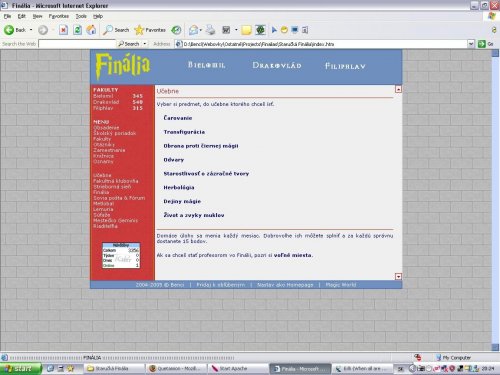Click the content frame scroll-down arrow
The height and width of the screenshot is (375, 500).
click(x=398, y=276)
